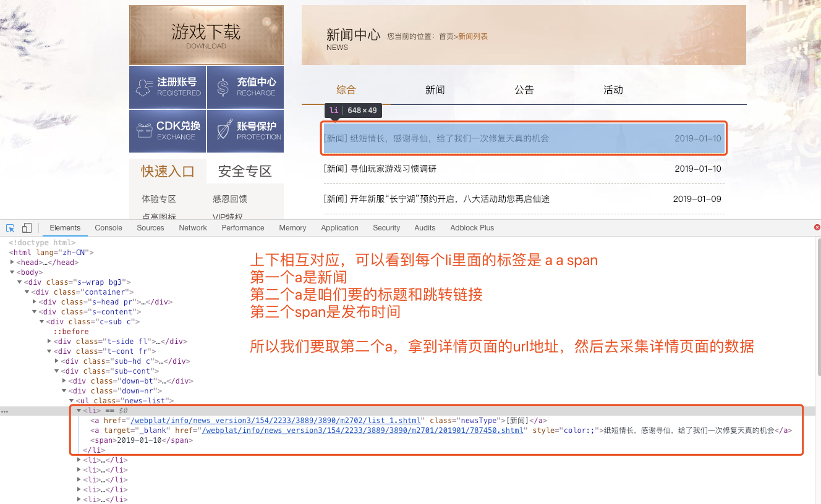Expand div class sub-hd c node

(57, 361)
